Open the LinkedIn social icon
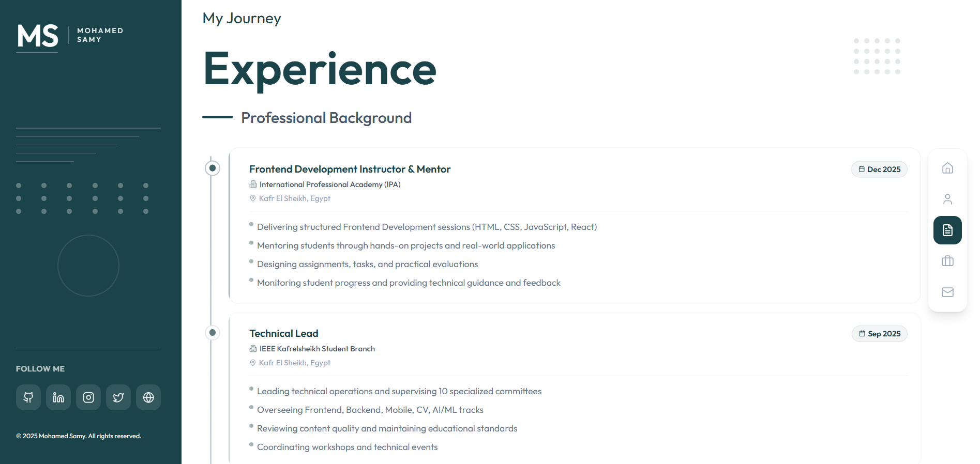 pyautogui.click(x=58, y=397)
